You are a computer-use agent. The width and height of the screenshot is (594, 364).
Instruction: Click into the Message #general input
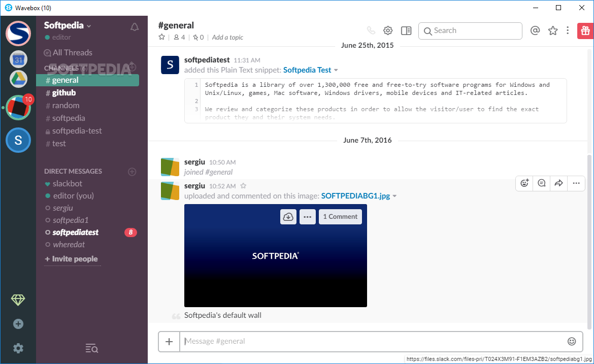click(373, 341)
